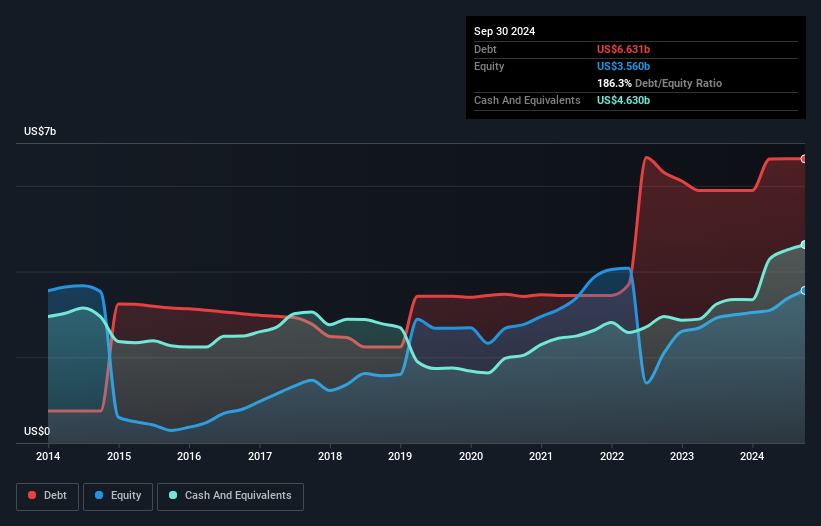The image size is (821, 526).
Task: Toggle the Debt series legend button
Action: coord(48,496)
